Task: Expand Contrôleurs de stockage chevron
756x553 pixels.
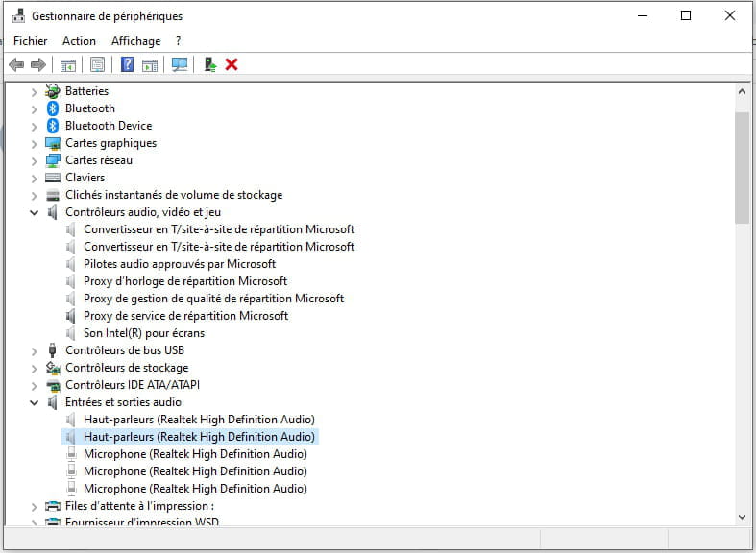Action: tap(34, 369)
